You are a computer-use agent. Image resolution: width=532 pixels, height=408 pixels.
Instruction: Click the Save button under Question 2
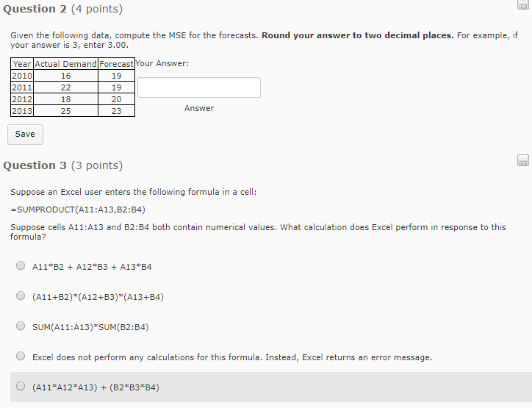pyautogui.click(x=26, y=135)
